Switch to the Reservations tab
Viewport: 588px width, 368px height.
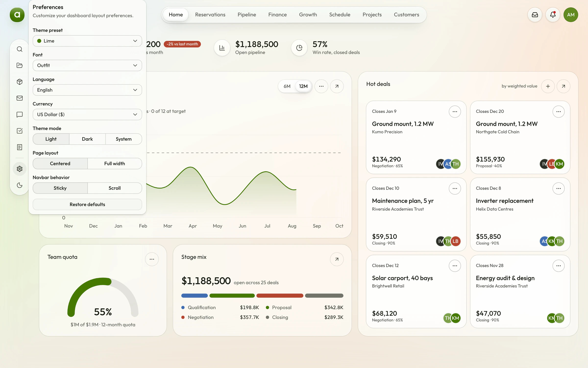pyautogui.click(x=210, y=15)
